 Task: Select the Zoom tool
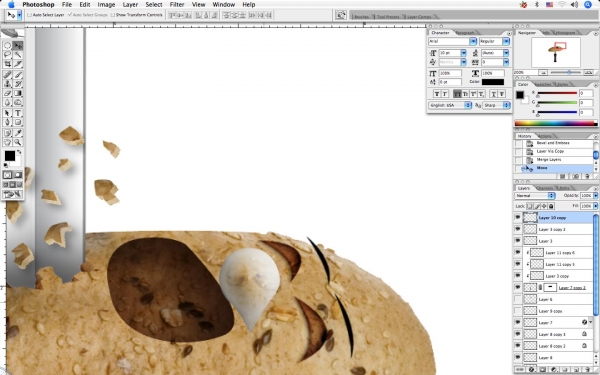click(18, 142)
